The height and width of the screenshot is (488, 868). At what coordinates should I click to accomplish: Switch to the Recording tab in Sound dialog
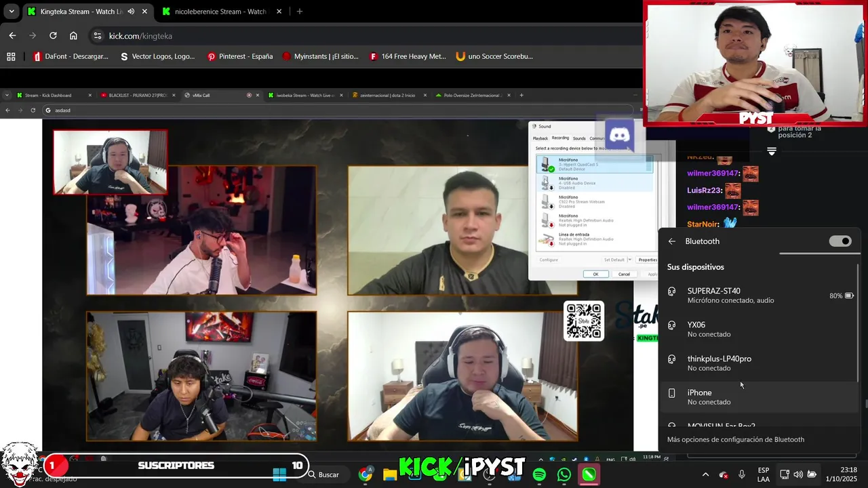[x=560, y=138]
